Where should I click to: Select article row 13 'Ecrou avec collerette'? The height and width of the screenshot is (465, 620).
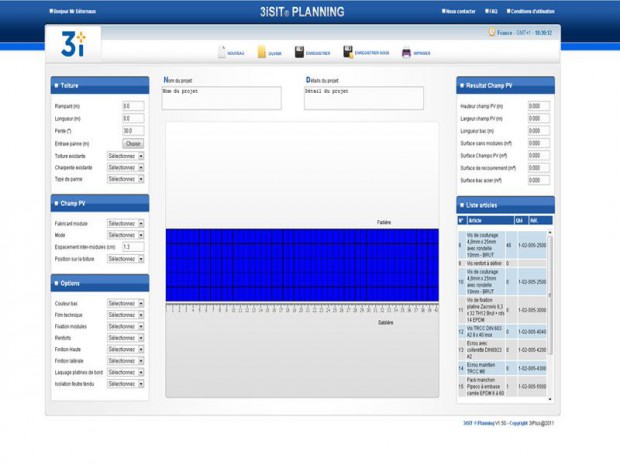(502, 350)
